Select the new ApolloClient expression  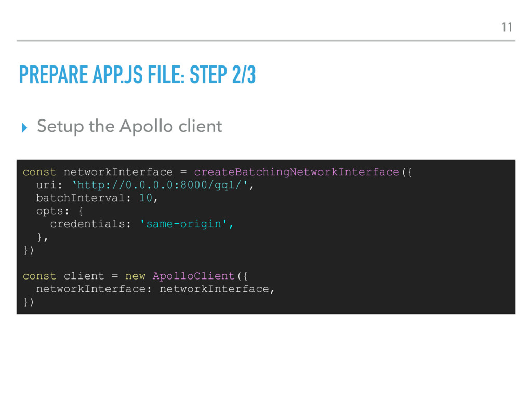[179, 276]
